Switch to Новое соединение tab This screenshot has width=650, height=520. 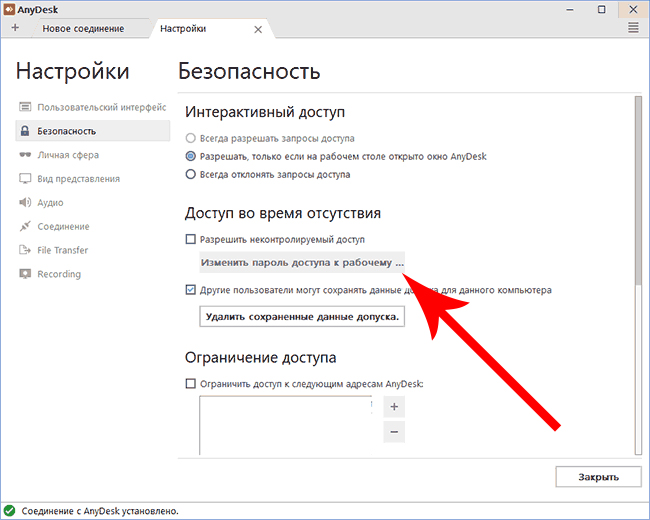(83, 29)
